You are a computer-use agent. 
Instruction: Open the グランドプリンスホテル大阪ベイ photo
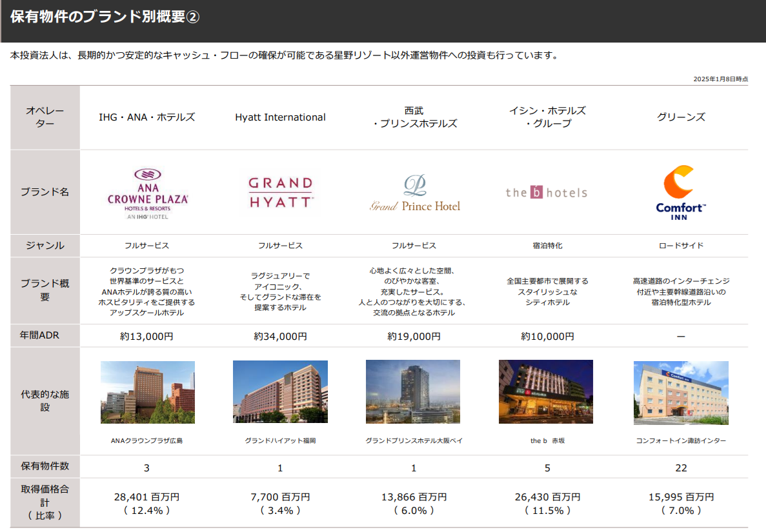pyautogui.click(x=413, y=391)
